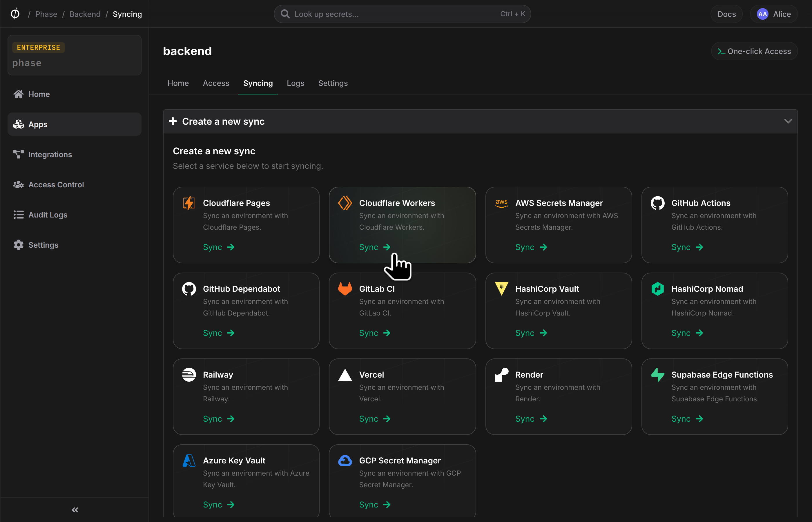
Task: Click the HashiCorp Vault card title
Action: coord(547,289)
